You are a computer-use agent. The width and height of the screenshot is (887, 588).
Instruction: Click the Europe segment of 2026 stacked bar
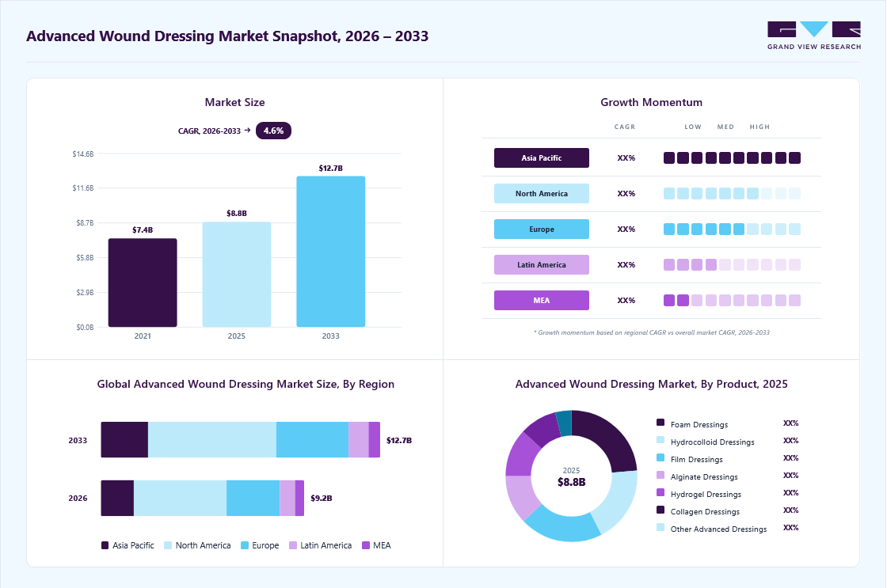253,498
